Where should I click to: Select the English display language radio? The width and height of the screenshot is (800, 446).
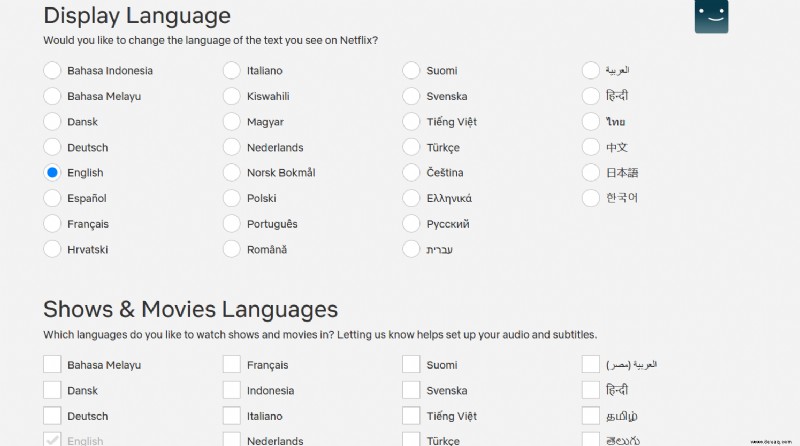[x=52, y=172]
